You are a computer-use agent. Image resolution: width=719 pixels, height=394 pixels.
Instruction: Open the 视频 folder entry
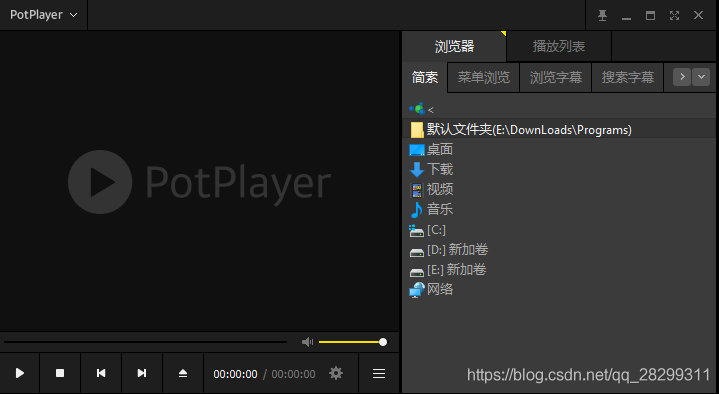pyautogui.click(x=440, y=189)
